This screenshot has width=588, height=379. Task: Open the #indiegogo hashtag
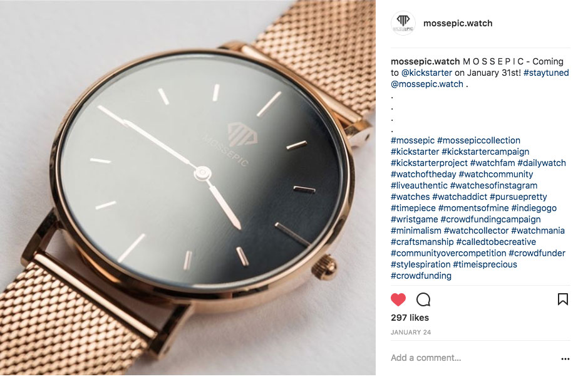point(534,208)
